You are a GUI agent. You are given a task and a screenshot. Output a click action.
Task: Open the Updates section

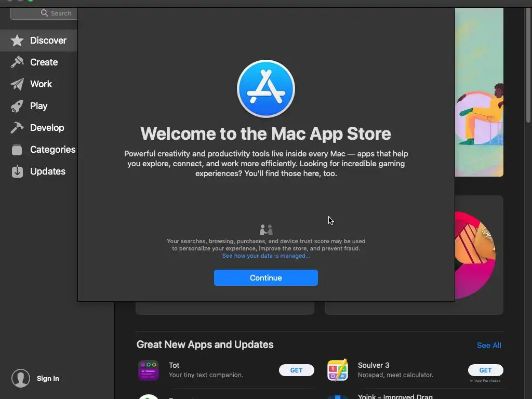[38, 171]
